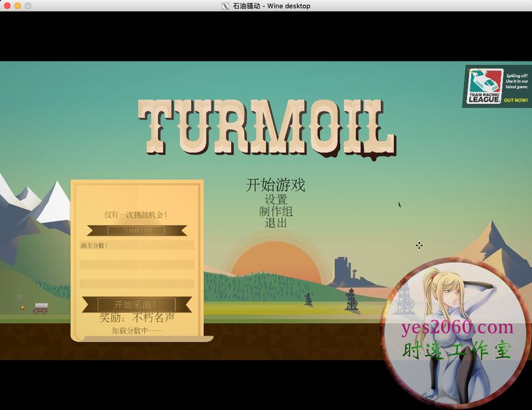Image resolution: width=532 pixels, height=410 pixels.
Task: Click the TURMOIL title logo
Action: click(x=267, y=129)
